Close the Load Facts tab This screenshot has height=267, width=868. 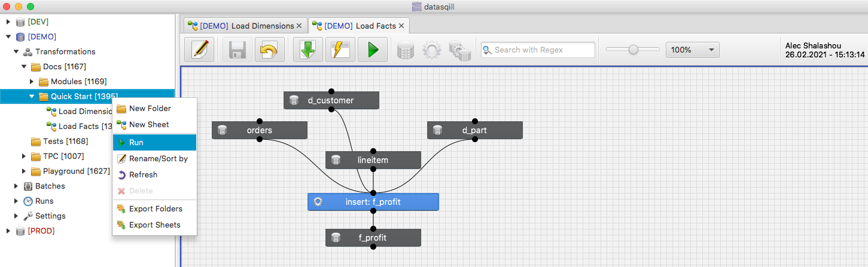pyautogui.click(x=401, y=26)
